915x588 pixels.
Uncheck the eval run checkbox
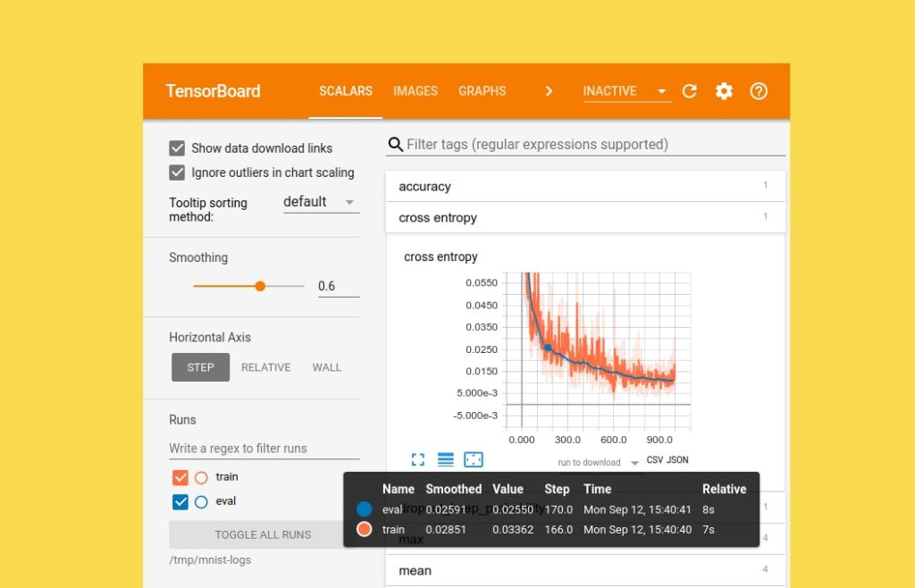(x=180, y=501)
